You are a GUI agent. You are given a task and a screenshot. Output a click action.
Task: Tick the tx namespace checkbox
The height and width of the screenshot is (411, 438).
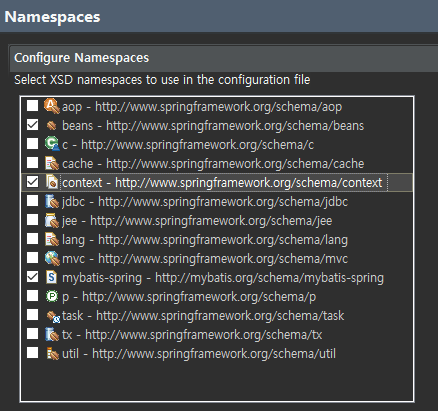point(32,334)
